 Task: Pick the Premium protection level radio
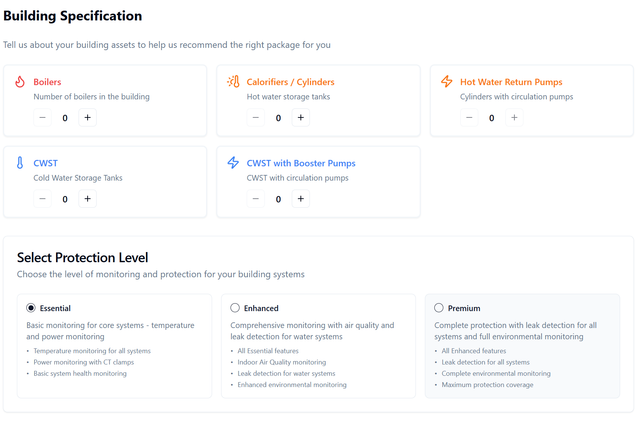(x=439, y=308)
